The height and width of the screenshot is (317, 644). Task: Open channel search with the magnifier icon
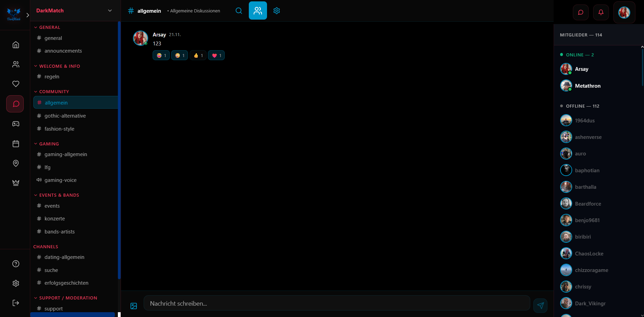(238, 11)
